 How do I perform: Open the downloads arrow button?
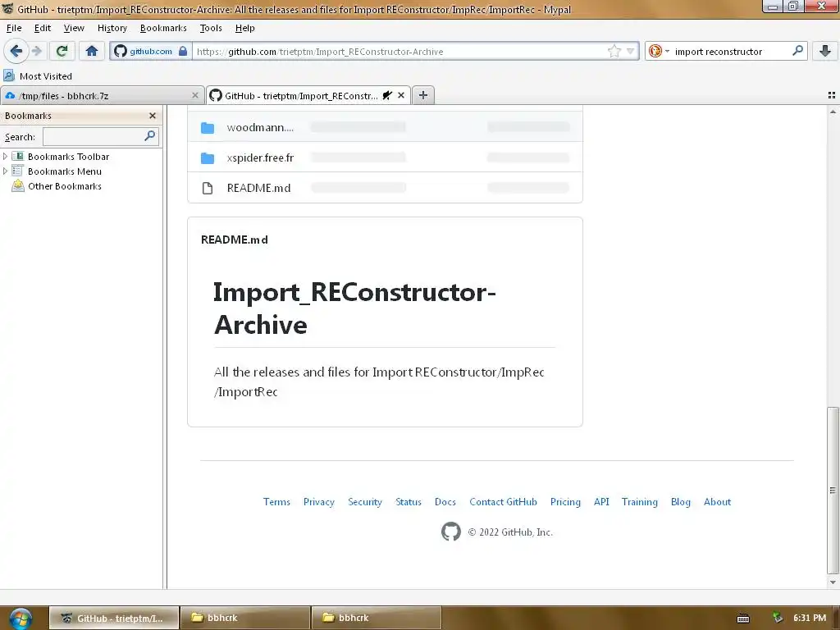(825, 51)
